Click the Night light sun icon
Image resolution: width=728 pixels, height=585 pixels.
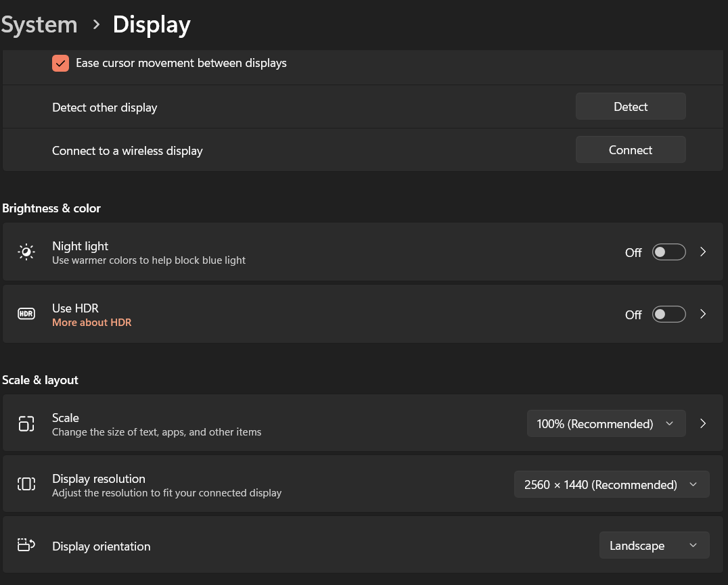tap(26, 252)
